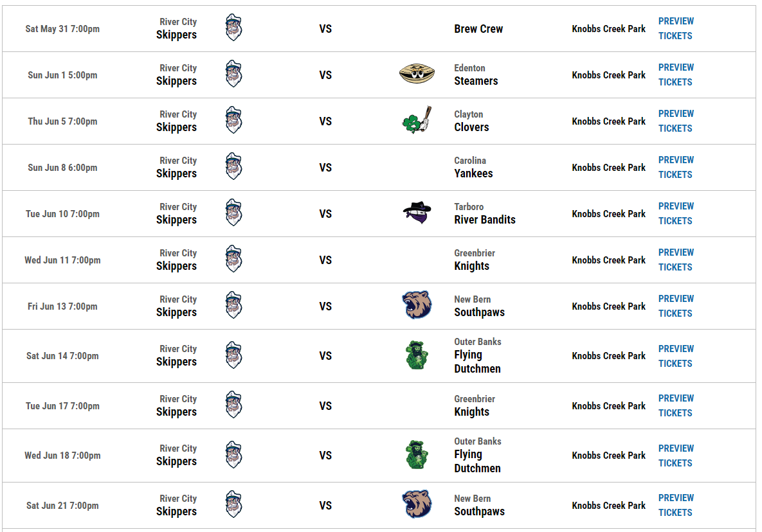Click the Edenton Steamers clam logo
The image size is (762, 532).
(417, 75)
